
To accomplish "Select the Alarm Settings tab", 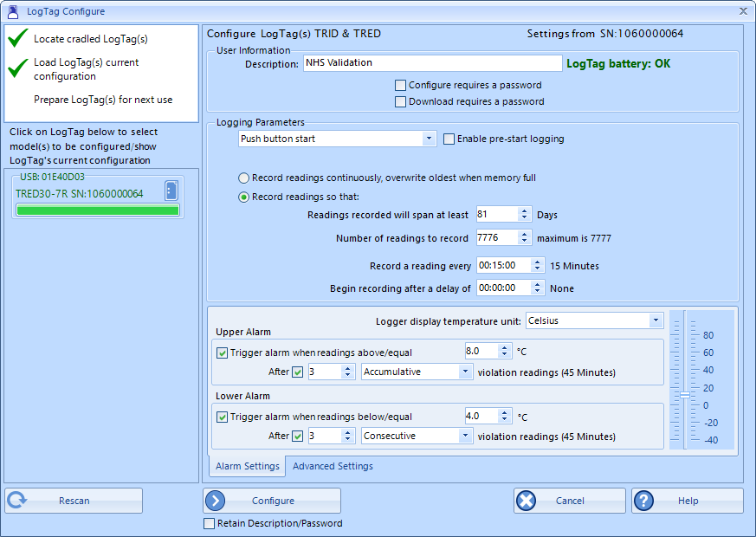I will (248, 466).
